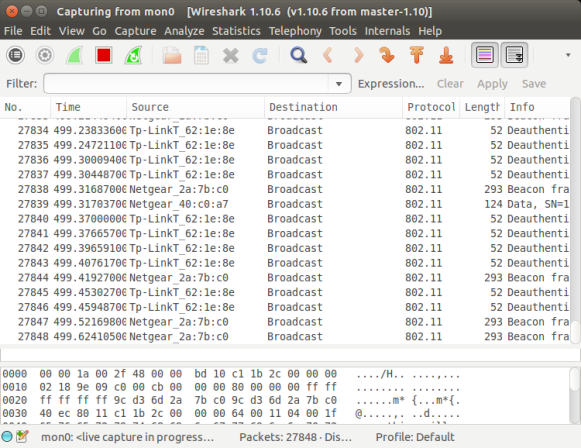The height and width of the screenshot is (448, 581).
Task: Sort by the Length column header
Action: point(482,107)
